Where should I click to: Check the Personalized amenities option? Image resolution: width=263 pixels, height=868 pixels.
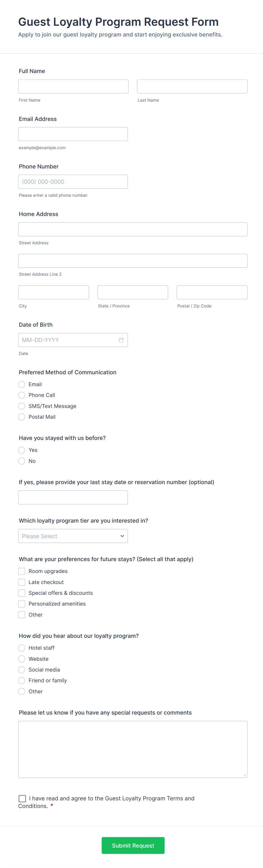[22, 604]
